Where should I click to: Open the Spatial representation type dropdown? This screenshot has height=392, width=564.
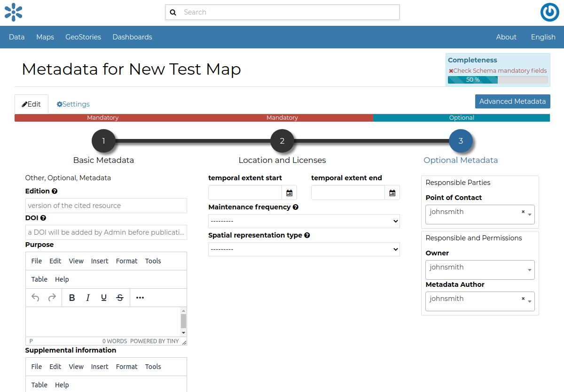[x=304, y=249]
